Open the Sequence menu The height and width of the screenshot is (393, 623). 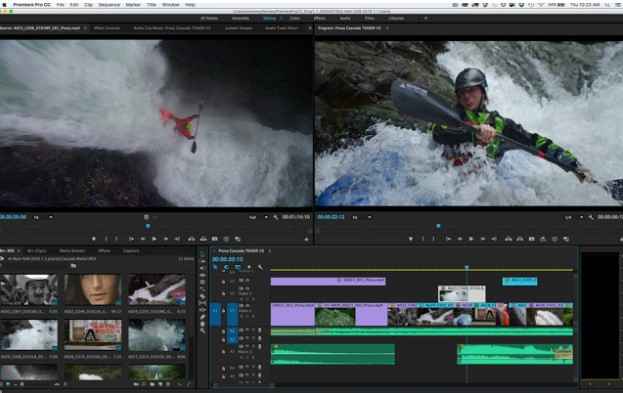pyautogui.click(x=109, y=4)
